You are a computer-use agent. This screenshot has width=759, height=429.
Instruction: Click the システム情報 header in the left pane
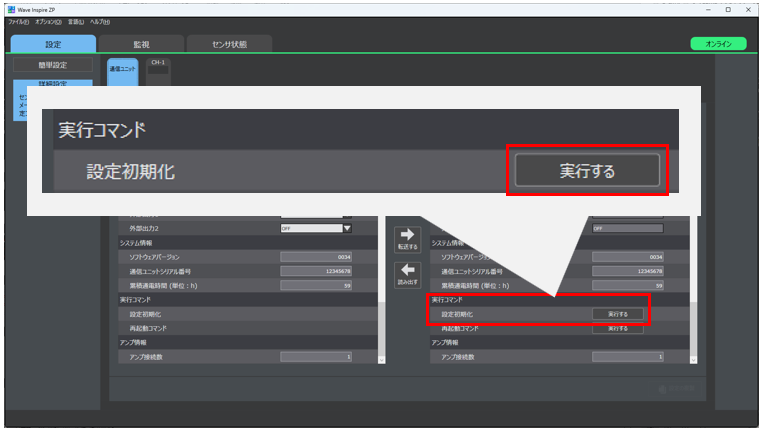coord(136,243)
